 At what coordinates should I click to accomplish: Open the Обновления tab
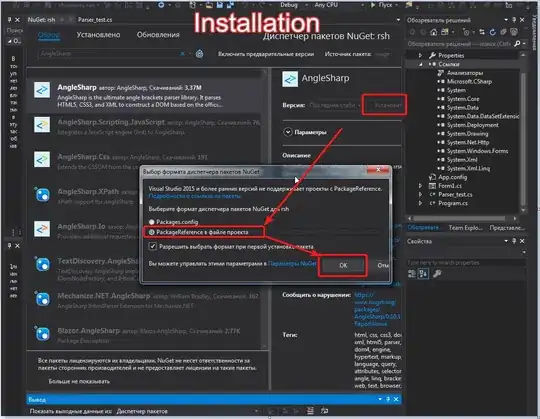coord(158,34)
